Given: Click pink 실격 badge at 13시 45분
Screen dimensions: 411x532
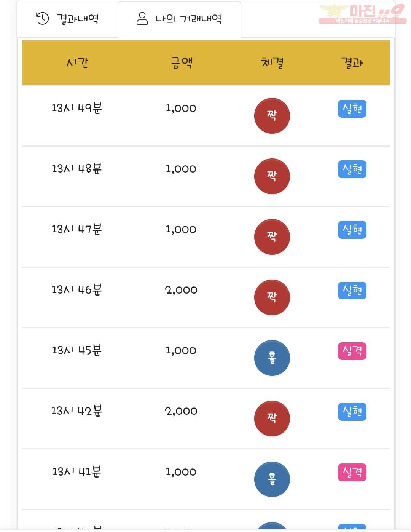Looking at the screenshot, I should point(352,351).
